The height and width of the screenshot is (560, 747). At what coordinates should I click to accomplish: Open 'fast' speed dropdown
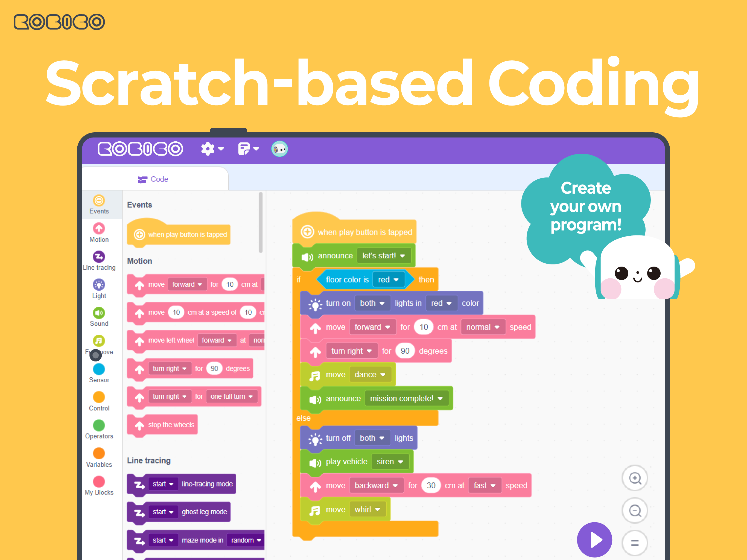[485, 486]
